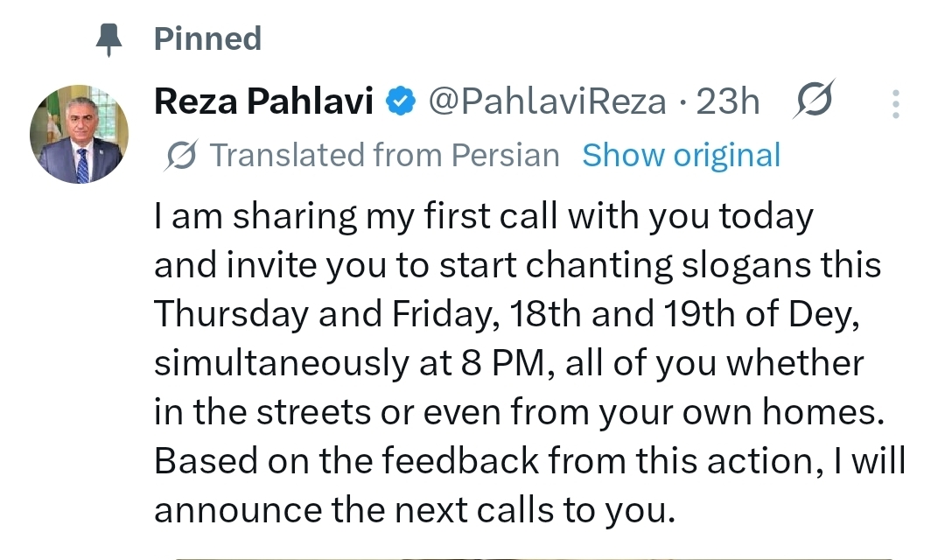Click the blue verified checkmark badge

[401, 102]
